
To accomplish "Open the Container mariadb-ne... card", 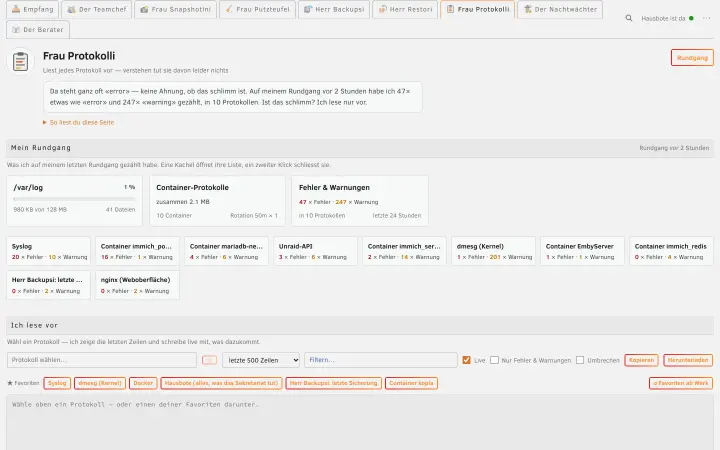I will coord(226,251).
